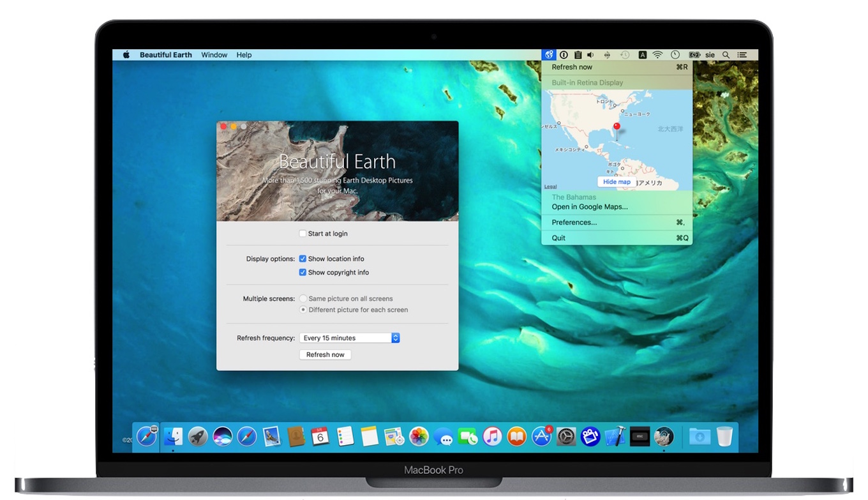Click the clock icon in menu bar

pyautogui.click(x=675, y=55)
